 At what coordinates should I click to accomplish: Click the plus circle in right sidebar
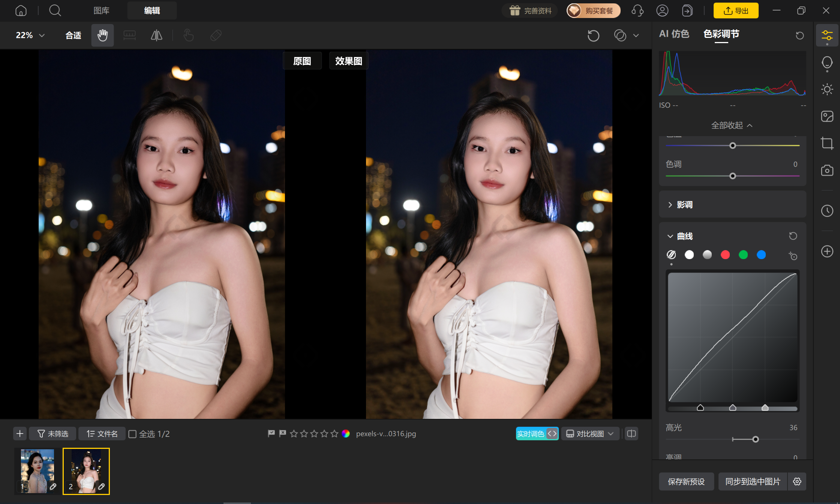827,251
